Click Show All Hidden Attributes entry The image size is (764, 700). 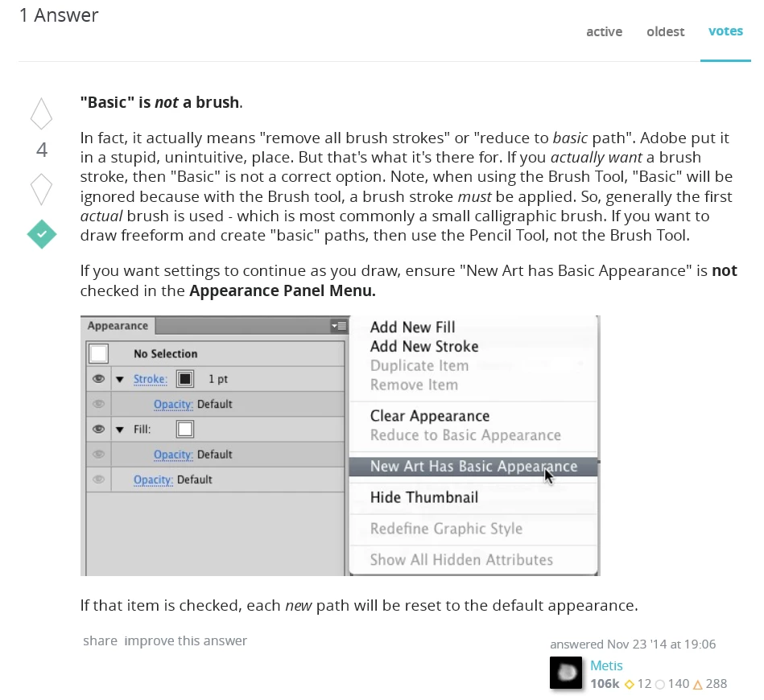461,560
